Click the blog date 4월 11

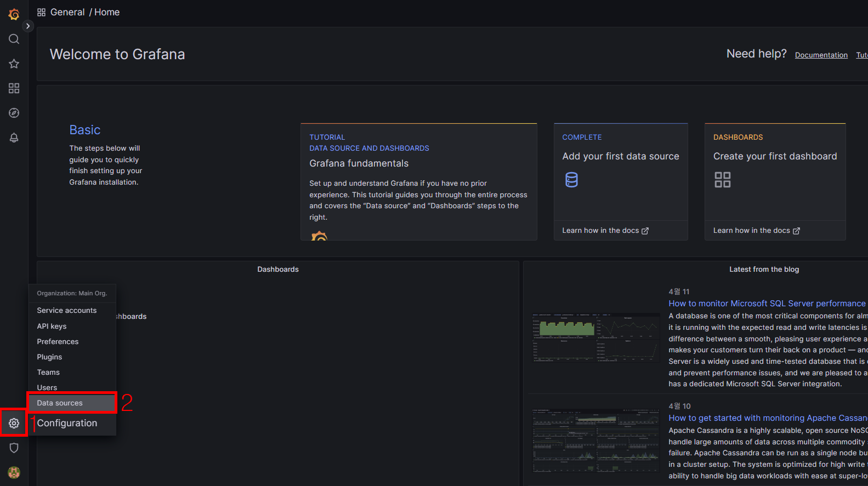(679, 291)
